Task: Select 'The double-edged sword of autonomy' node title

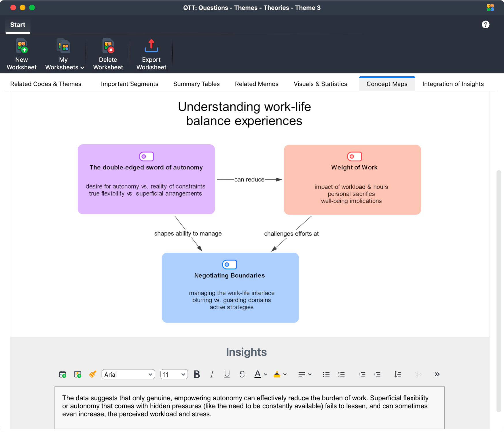Action: [x=146, y=167]
